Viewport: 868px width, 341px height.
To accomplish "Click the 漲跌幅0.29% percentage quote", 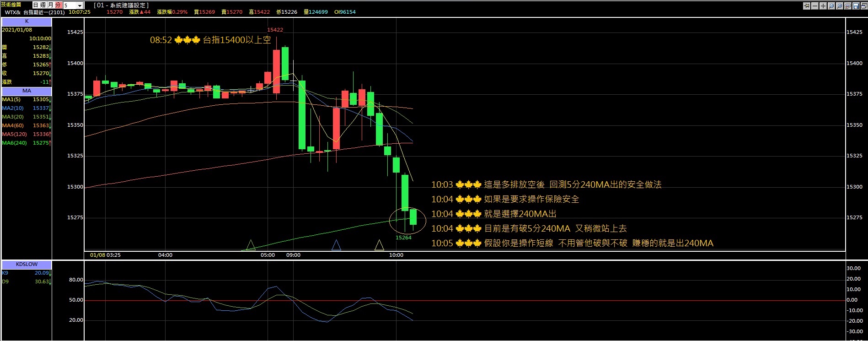I will [x=172, y=12].
